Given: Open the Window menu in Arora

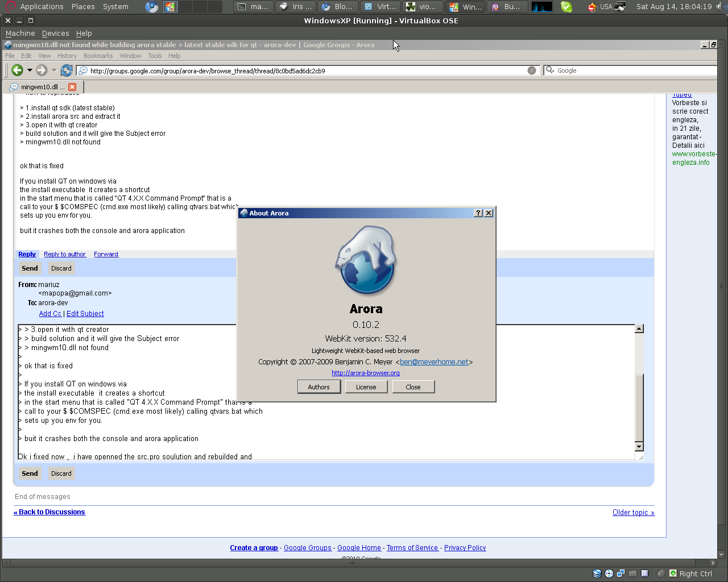Looking at the screenshot, I should coord(130,56).
